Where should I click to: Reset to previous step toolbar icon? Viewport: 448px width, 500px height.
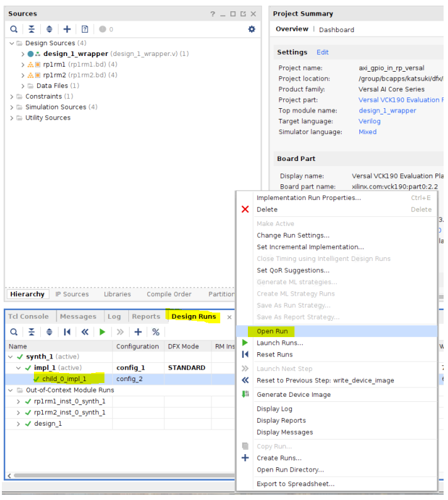tap(85, 332)
